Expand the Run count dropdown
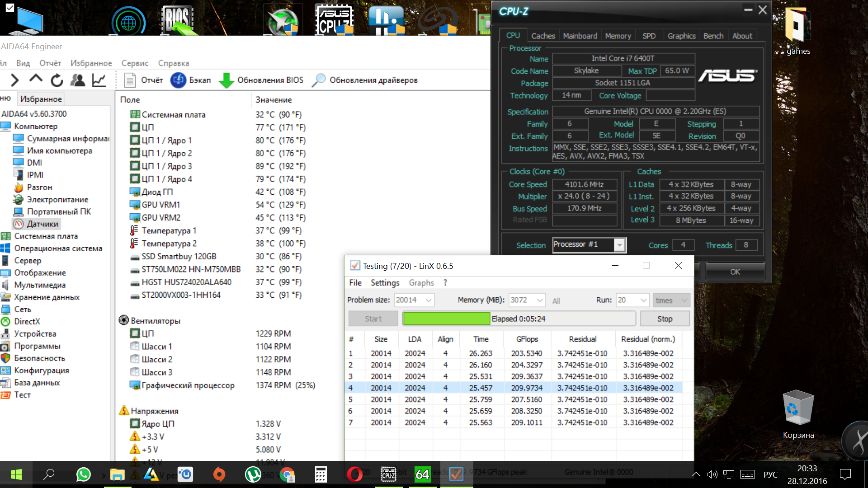Image resolution: width=868 pixels, height=488 pixels. 643,300
